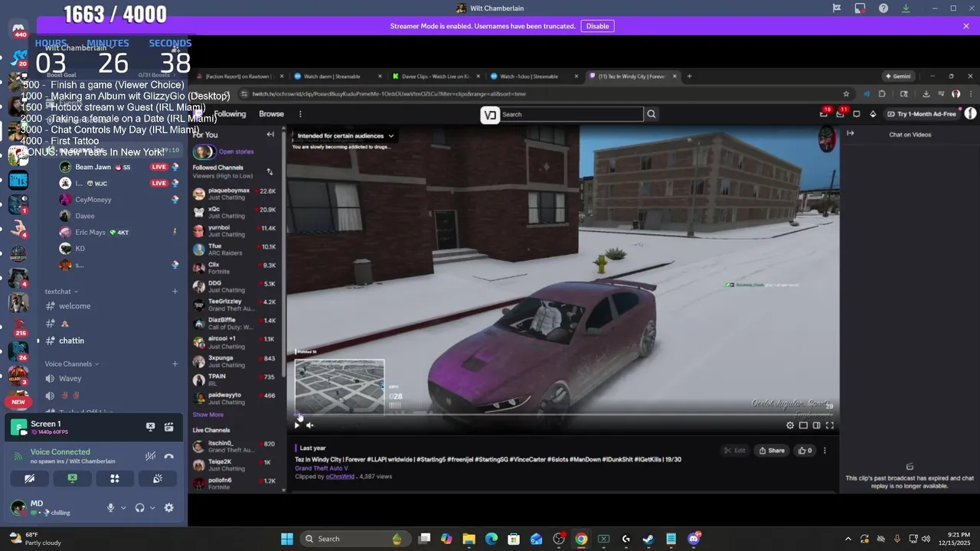Viewport: 980px width, 551px height.
Task: Collapse the Chat on Videos panel
Action: coord(850,133)
